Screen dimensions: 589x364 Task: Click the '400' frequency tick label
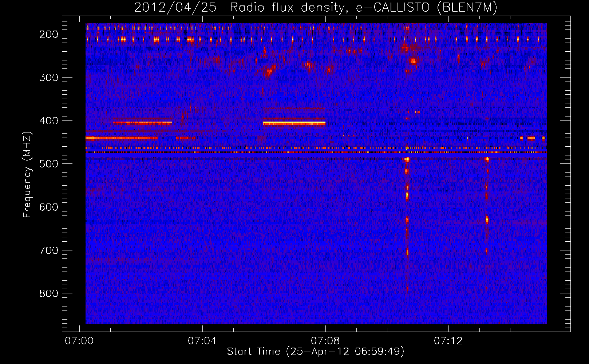point(49,121)
